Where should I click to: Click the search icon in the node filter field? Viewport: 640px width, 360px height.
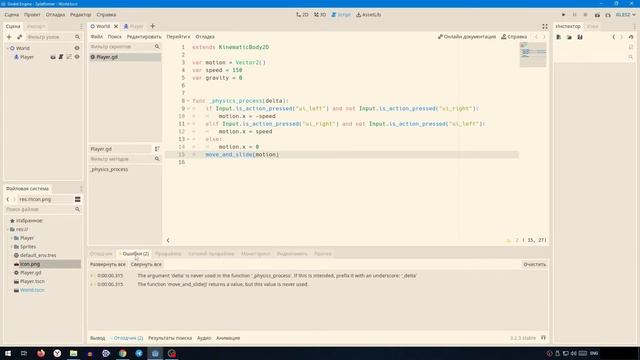click(77, 37)
